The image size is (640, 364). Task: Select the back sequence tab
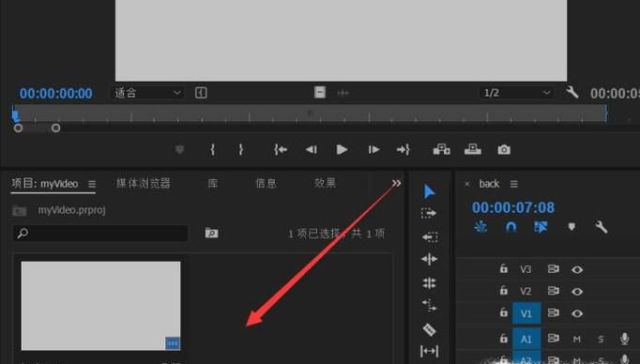pos(489,184)
